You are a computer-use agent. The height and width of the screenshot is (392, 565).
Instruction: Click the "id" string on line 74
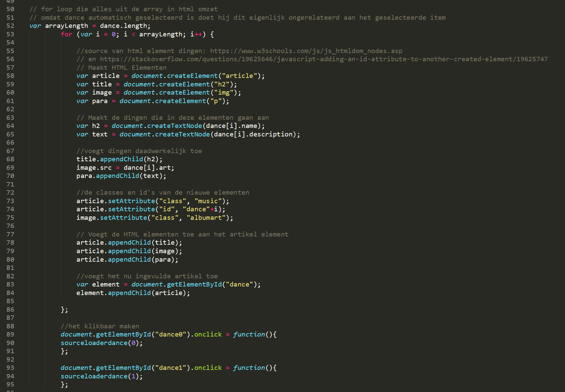click(167, 209)
